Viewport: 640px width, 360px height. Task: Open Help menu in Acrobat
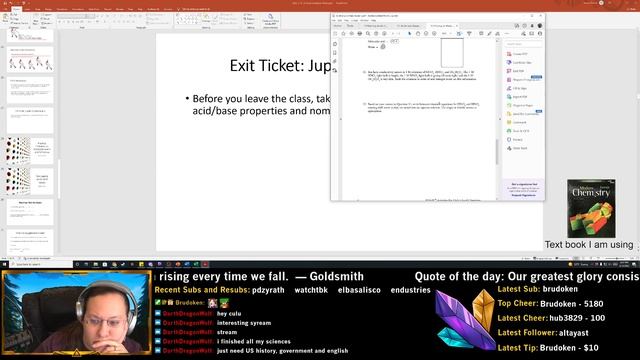pos(373,20)
